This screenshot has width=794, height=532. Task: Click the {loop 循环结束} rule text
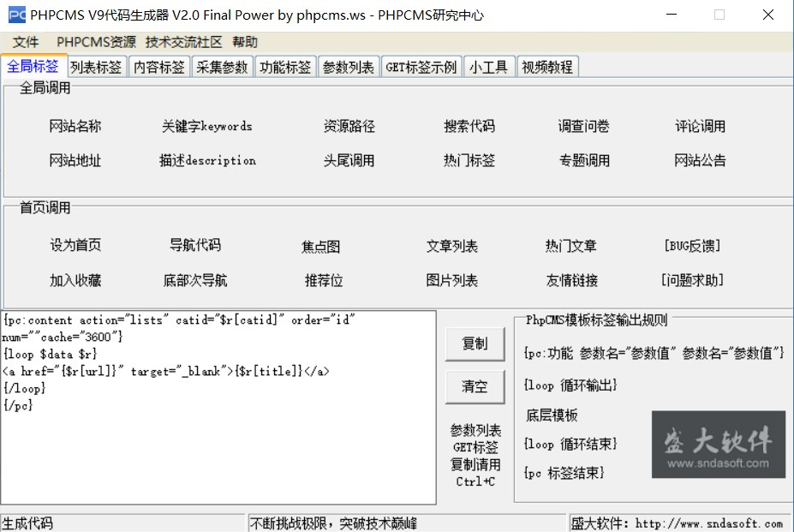(x=570, y=445)
